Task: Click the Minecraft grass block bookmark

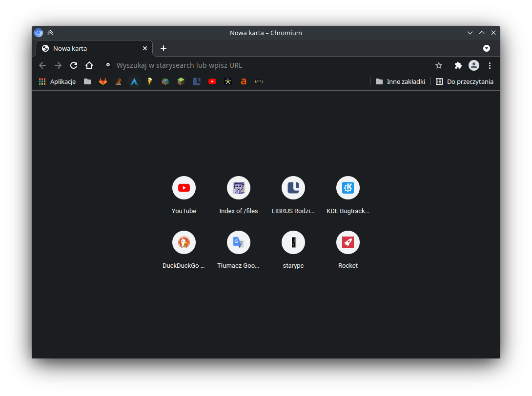Action: 181,81
